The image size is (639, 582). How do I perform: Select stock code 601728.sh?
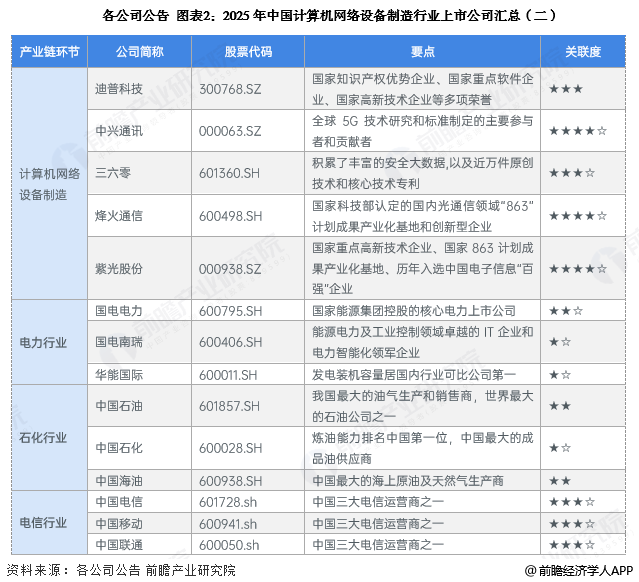(228, 502)
